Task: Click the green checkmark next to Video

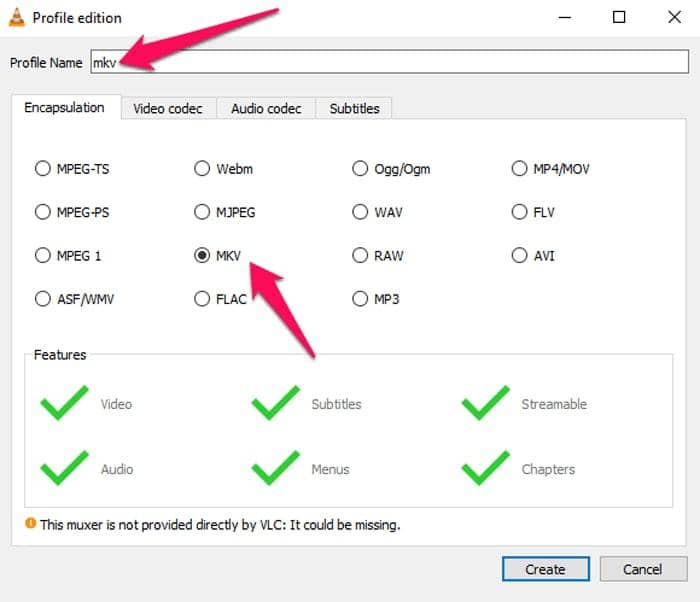Action: click(64, 403)
